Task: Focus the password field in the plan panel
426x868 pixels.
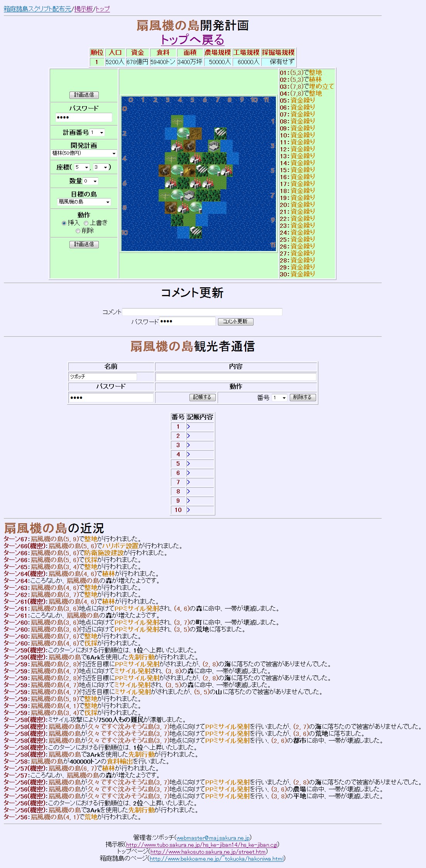Action: coord(84,117)
